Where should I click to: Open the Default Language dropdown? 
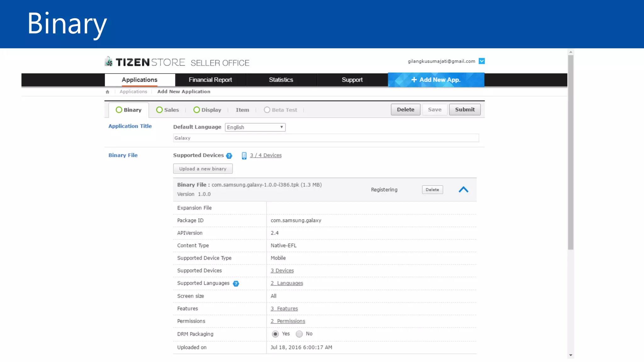(x=255, y=127)
